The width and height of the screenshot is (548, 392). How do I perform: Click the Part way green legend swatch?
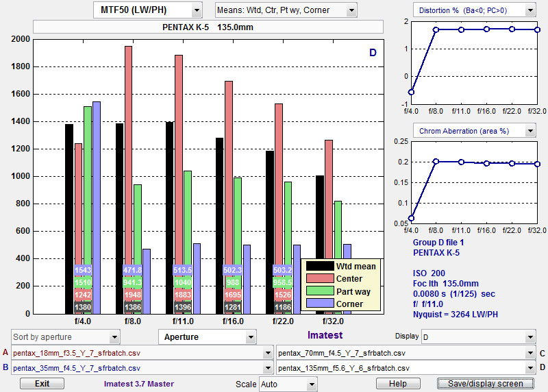[320, 291]
